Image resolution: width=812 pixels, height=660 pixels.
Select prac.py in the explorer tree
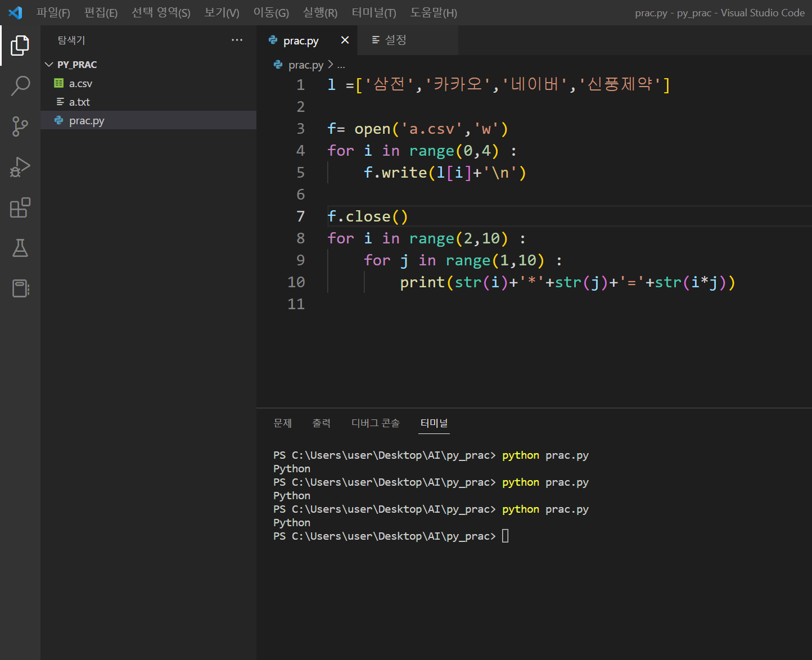pyautogui.click(x=148, y=120)
